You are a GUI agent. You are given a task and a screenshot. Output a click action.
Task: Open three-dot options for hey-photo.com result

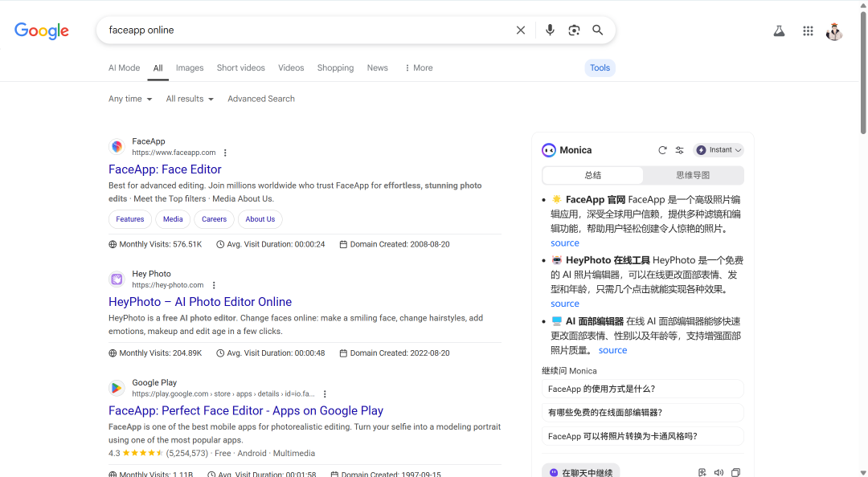(x=214, y=285)
